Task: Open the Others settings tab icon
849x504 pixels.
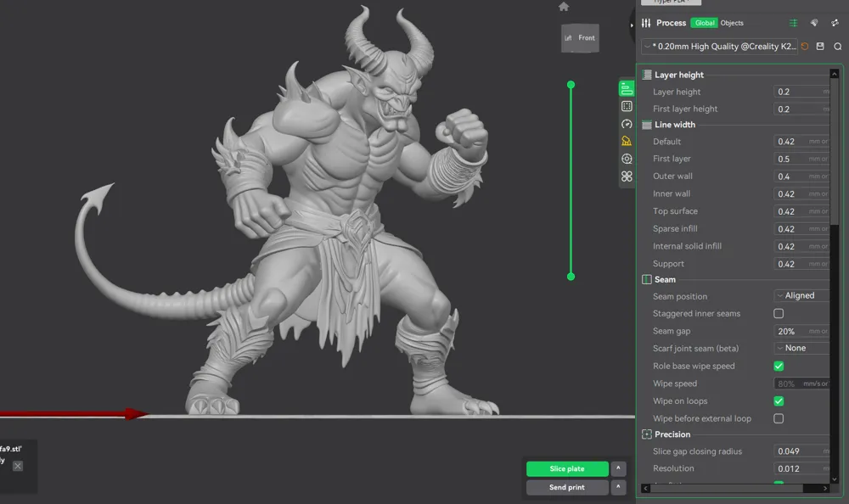Action: click(627, 176)
